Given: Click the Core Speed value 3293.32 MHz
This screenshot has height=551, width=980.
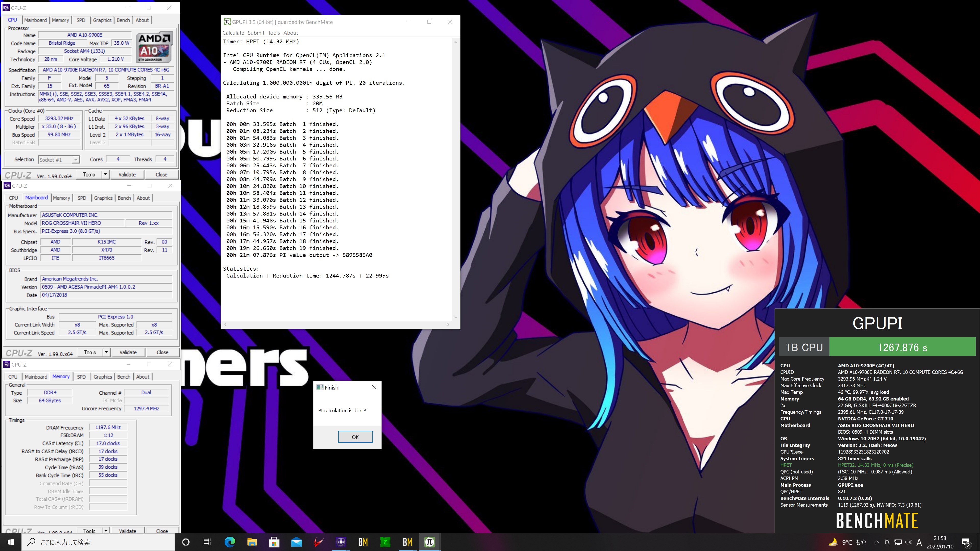Looking at the screenshot, I should (x=59, y=119).
